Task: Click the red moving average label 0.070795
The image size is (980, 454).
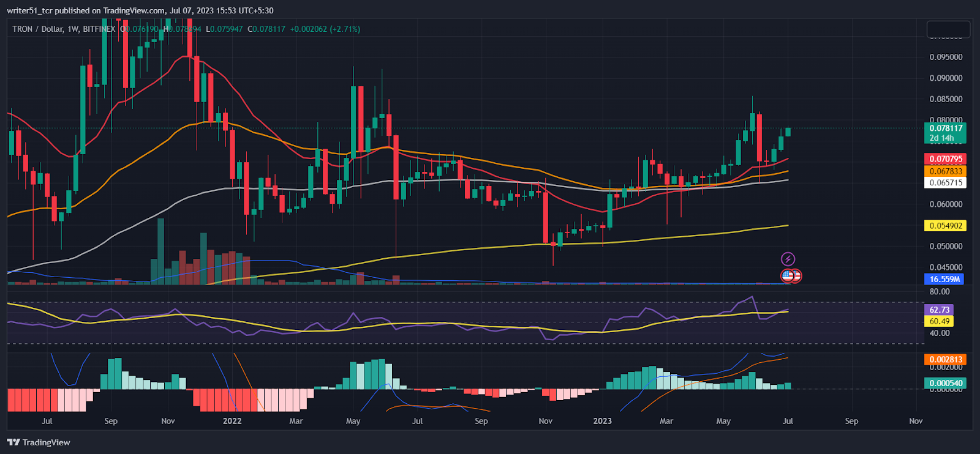Action: point(946,159)
